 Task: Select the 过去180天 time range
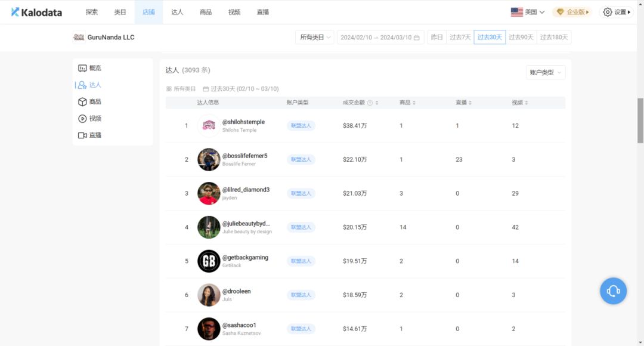tap(553, 38)
